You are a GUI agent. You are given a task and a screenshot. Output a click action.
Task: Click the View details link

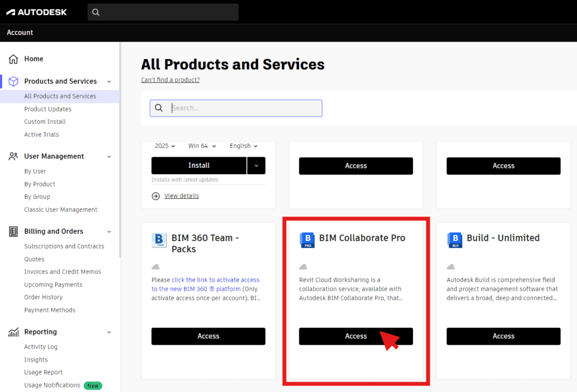pos(181,196)
